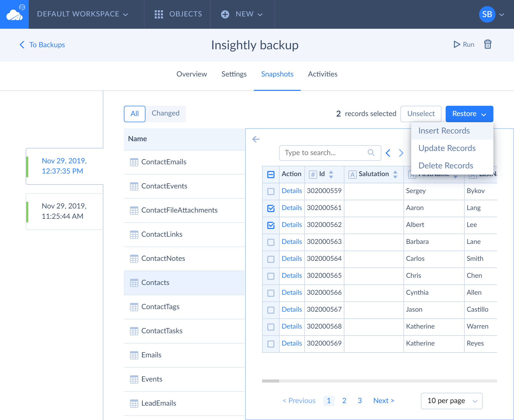Click the SB user avatar
The height and width of the screenshot is (420, 514).
point(487,14)
